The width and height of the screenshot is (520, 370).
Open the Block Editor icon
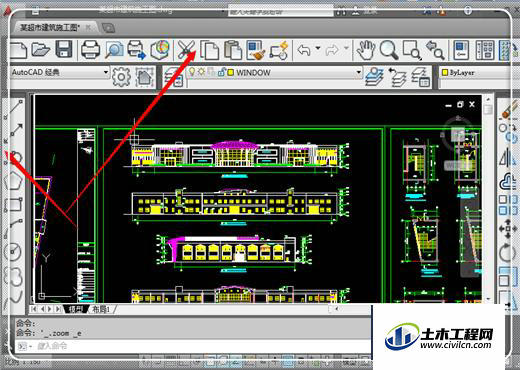point(279,50)
